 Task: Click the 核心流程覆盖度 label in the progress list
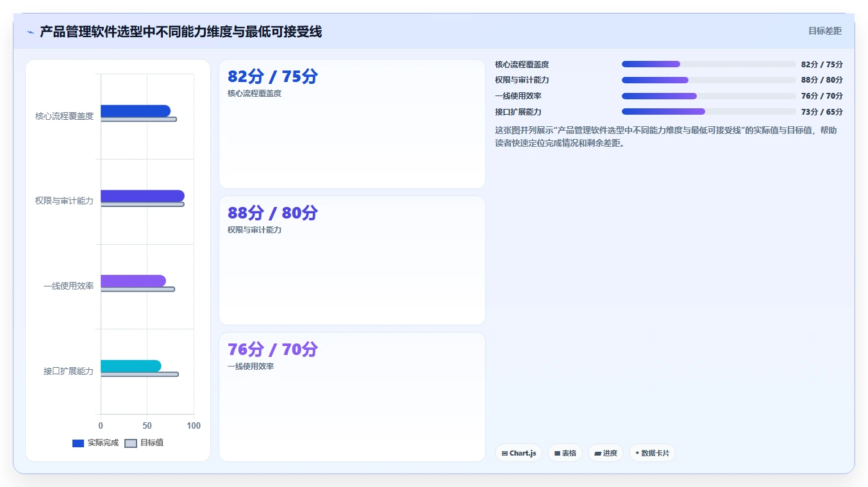522,64
